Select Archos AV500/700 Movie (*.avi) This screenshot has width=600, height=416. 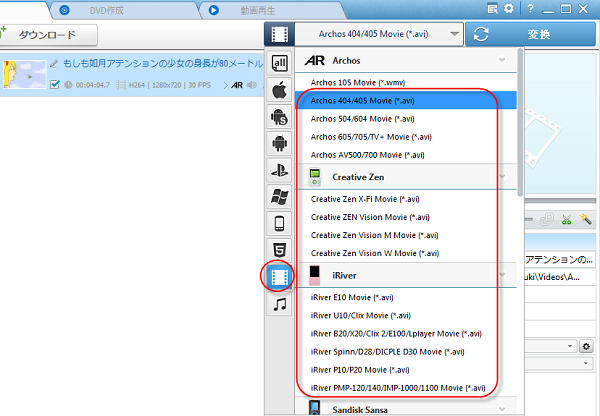(406, 155)
